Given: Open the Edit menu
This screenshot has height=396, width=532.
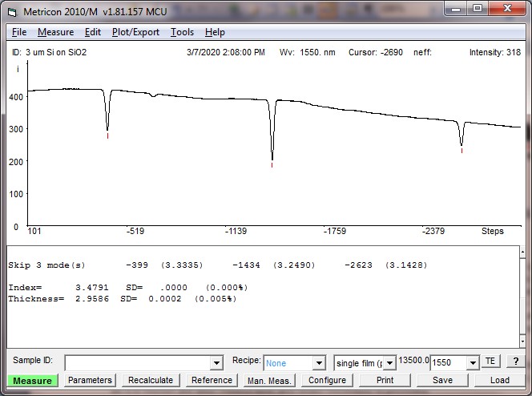Looking at the screenshot, I should [x=93, y=32].
